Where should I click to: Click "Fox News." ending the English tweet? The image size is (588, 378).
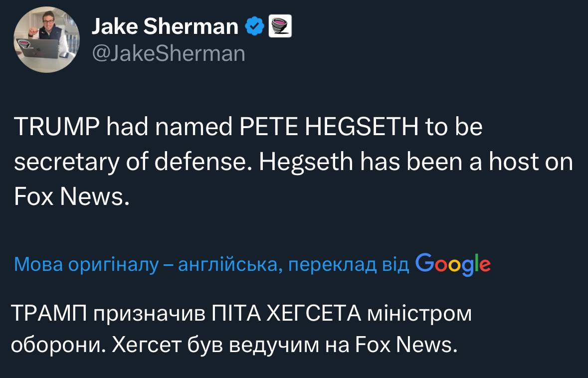(72, 197)
